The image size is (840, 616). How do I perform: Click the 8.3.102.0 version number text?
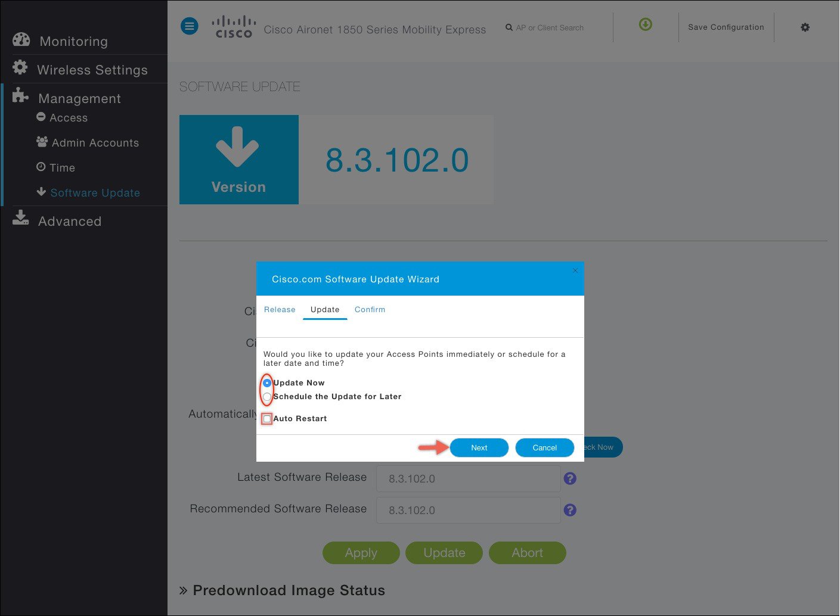point(397,160)
